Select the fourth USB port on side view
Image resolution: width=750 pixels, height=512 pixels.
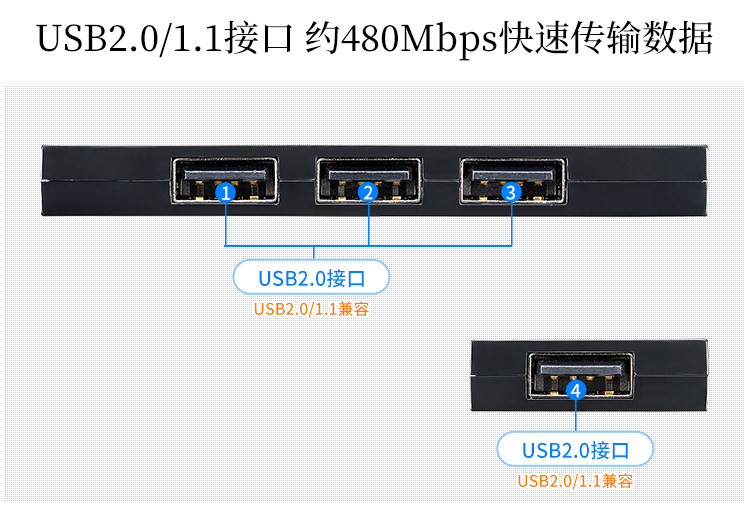pyautogui.click(x=581, y=376)
